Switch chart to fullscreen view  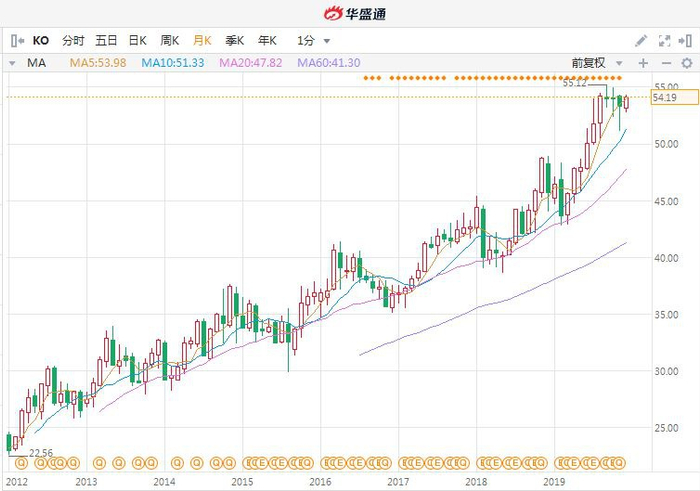(x=664, y=41)
